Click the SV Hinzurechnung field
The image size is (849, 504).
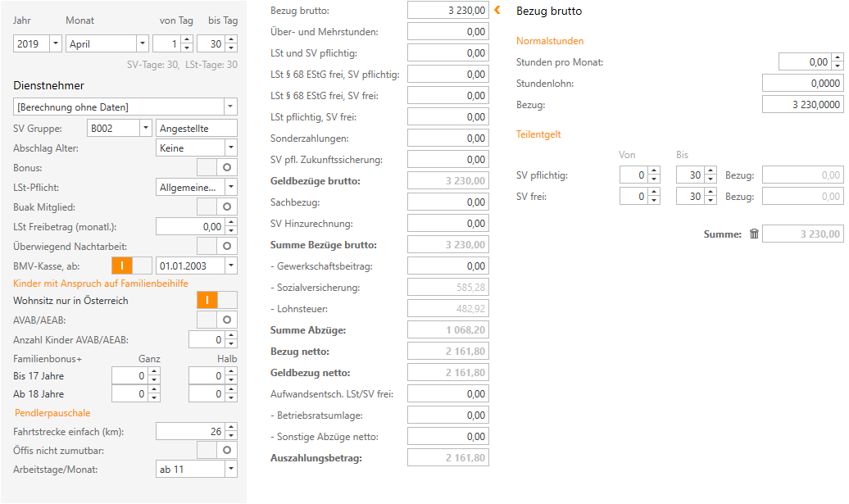[x=448, y=224]
